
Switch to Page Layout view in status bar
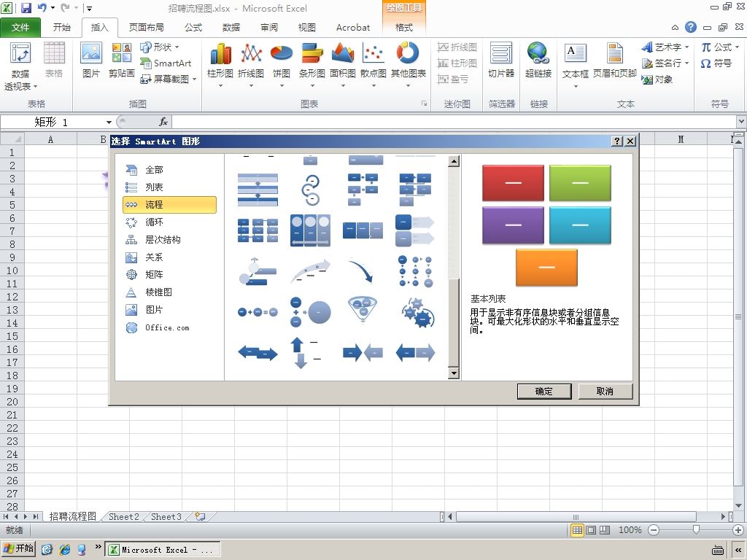click(591, 530)
